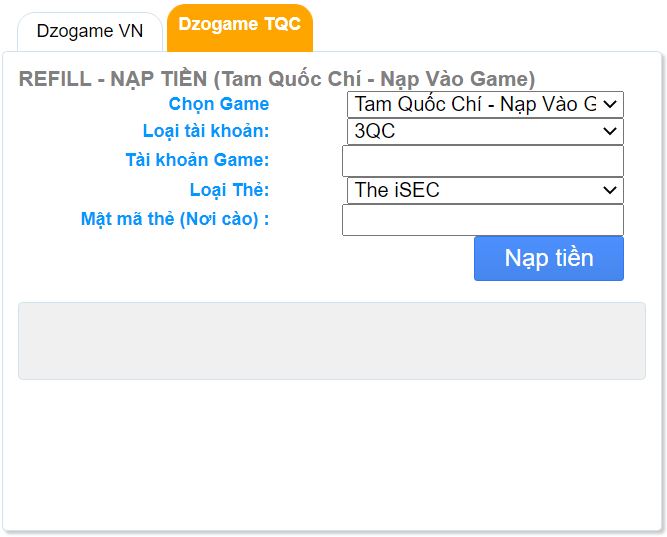The height and width of the screenshot is (537, 667).
Task: Click the Tài khoản Game label
Action: tap(197, 160)
